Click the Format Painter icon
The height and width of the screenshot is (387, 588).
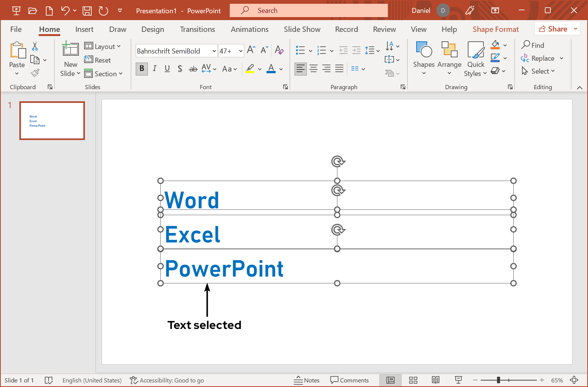click(x=35, y=73)
